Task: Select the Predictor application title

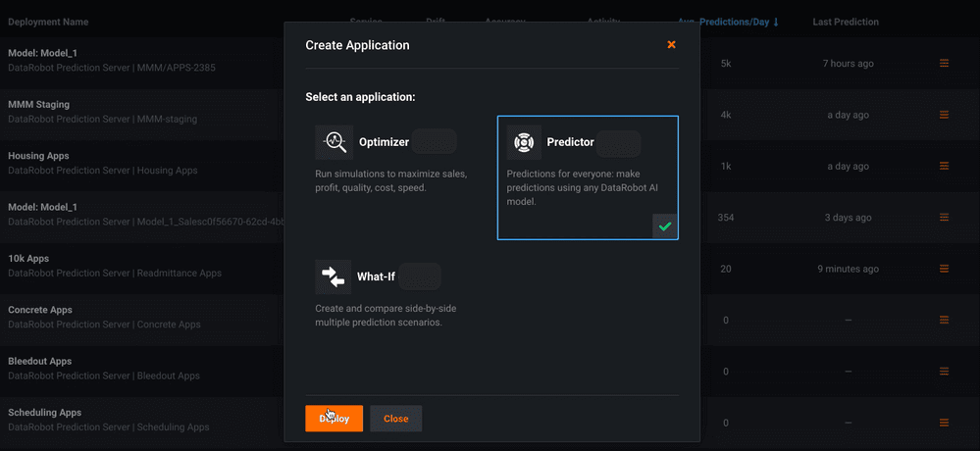Action: tap(570, 142)
